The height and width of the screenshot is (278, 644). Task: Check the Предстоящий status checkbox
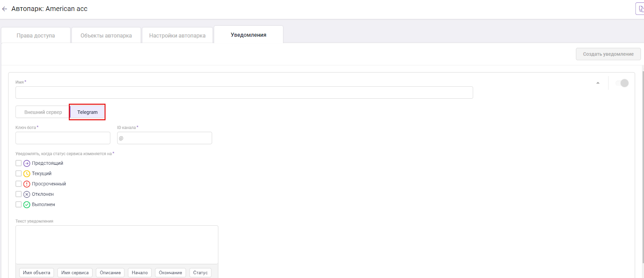(19, 163)
